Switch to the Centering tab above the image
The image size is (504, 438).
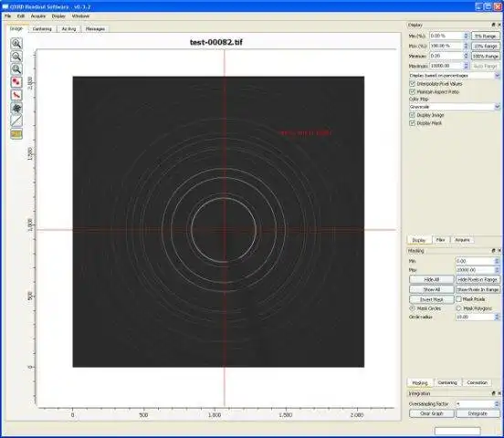[42, 29]
